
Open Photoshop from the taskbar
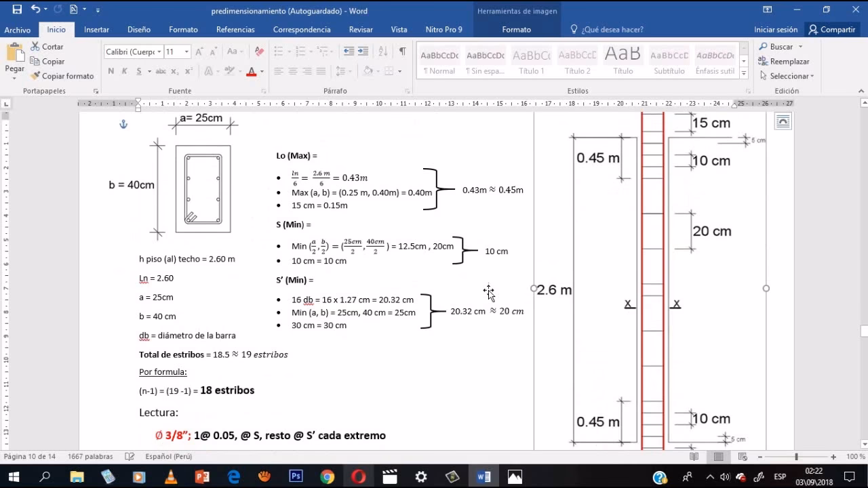296,476
